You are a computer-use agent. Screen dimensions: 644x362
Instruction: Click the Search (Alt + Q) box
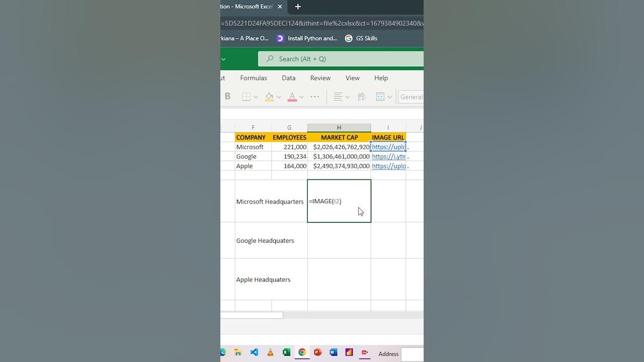pyautogui.click(x=341, y=59)
